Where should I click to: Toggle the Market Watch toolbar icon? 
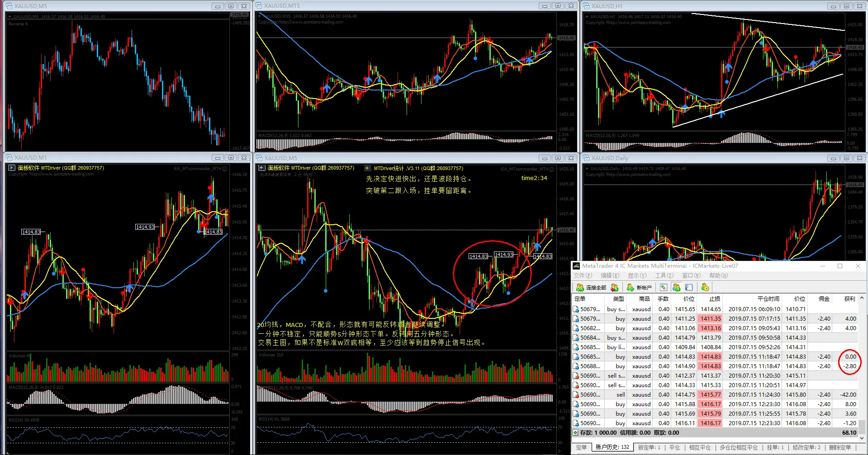[663, 287]
